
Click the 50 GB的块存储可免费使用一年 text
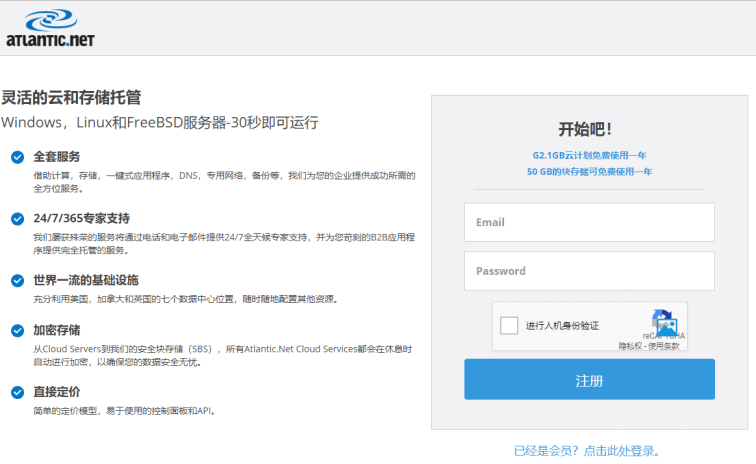589,171
